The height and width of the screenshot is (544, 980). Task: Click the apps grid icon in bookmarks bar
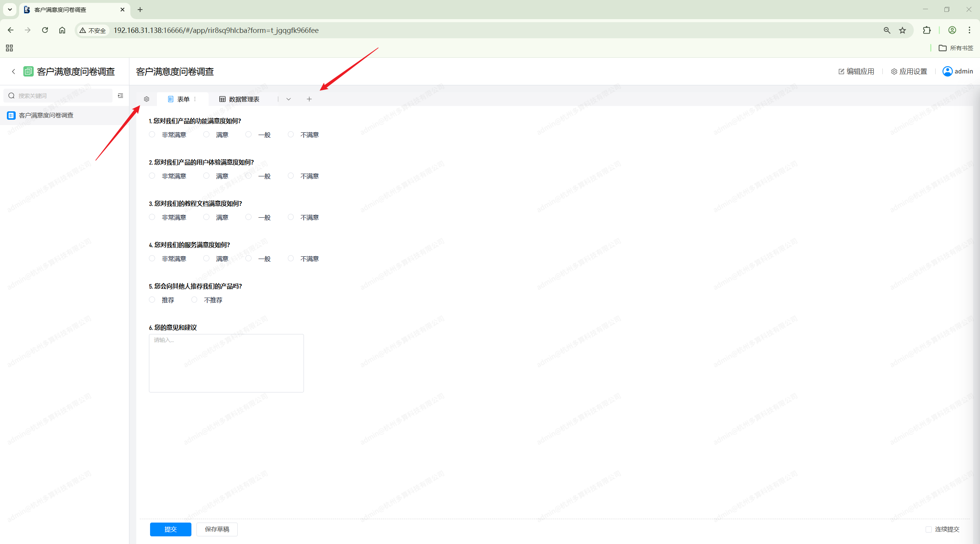[10, 48]
